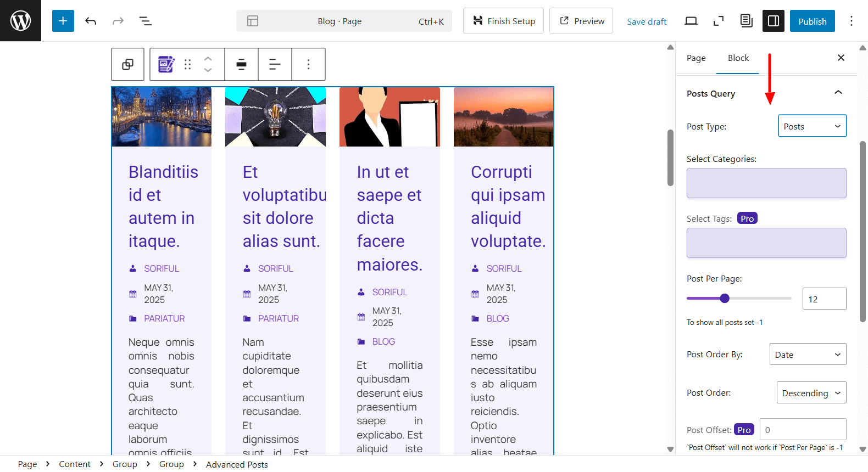Select Content in the breadcrumb bar

75,464
